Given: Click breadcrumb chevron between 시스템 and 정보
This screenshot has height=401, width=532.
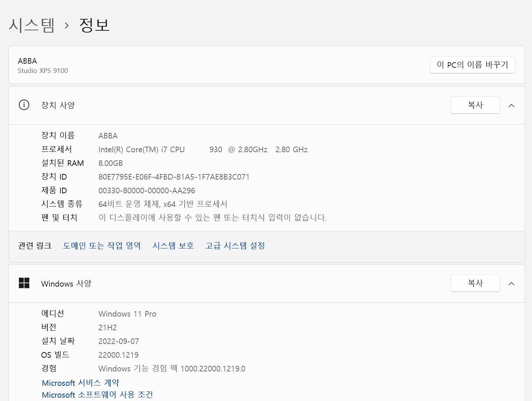Looking at the screenshot, I should click(67, 26).
